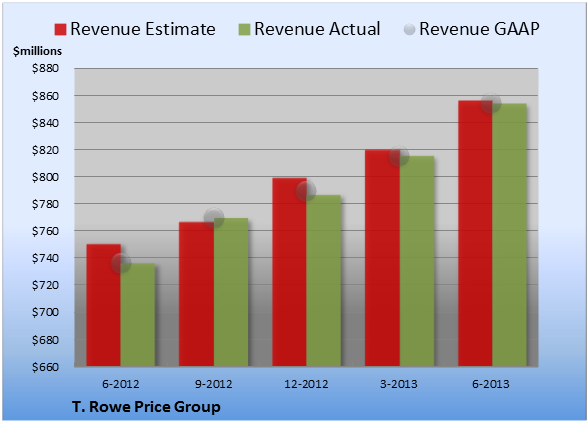Click the gray Revenue GAAP legend marker

click(x=410, y=30)
